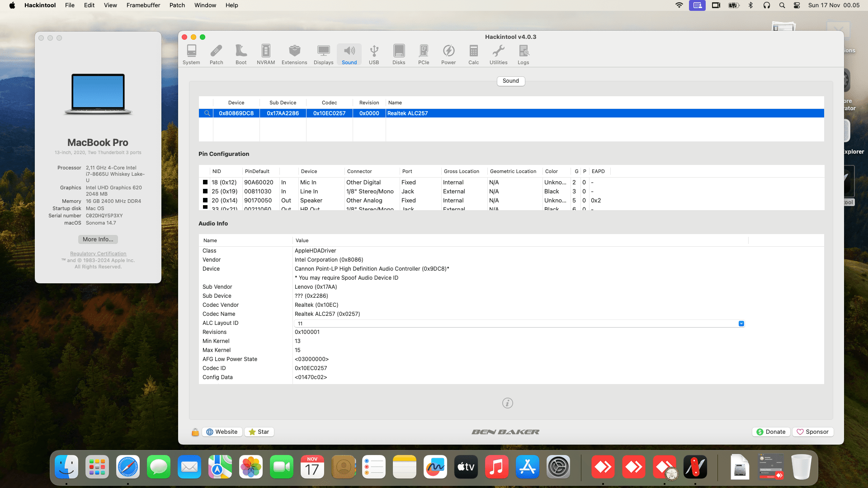Open the Regulatory Certification link
This screenshot has width=868, height=488.
tap(98, 253)
